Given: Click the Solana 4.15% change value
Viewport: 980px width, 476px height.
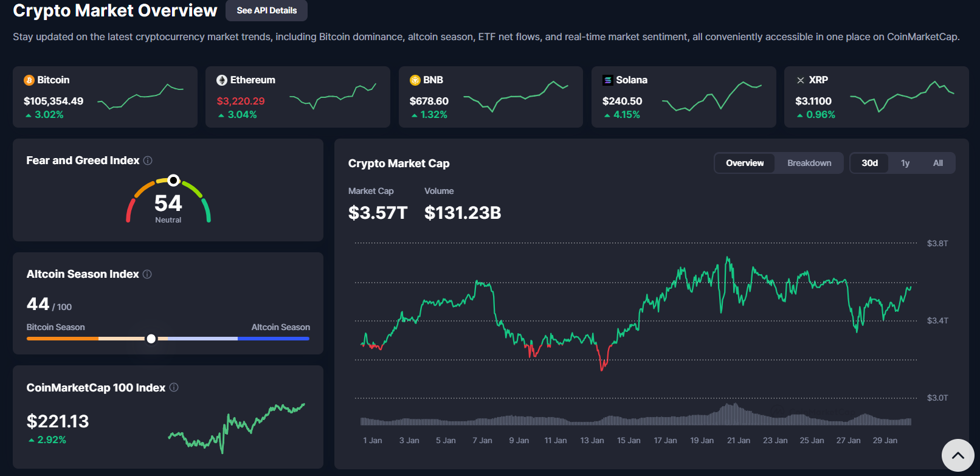Looking at the screenshot, I should pos(627,115).
